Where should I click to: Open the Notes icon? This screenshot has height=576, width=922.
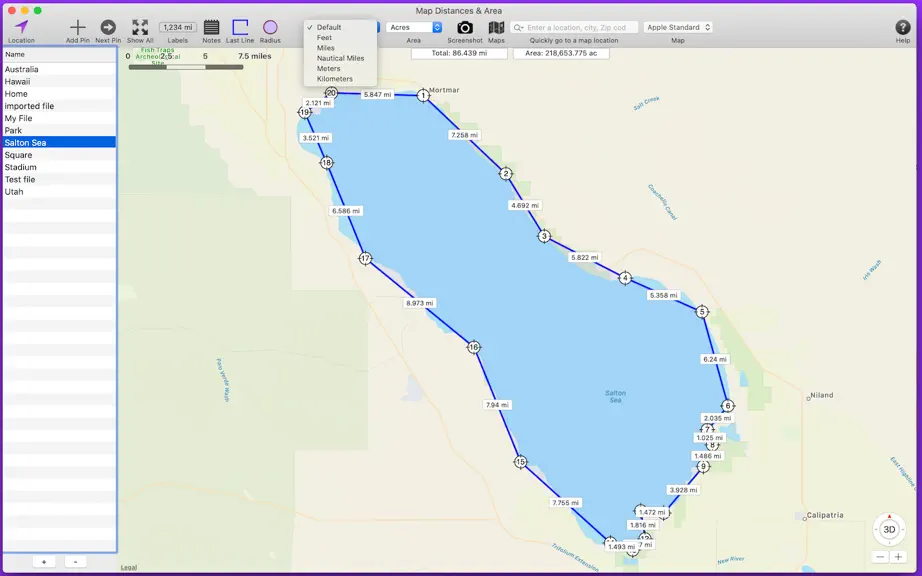211,27
